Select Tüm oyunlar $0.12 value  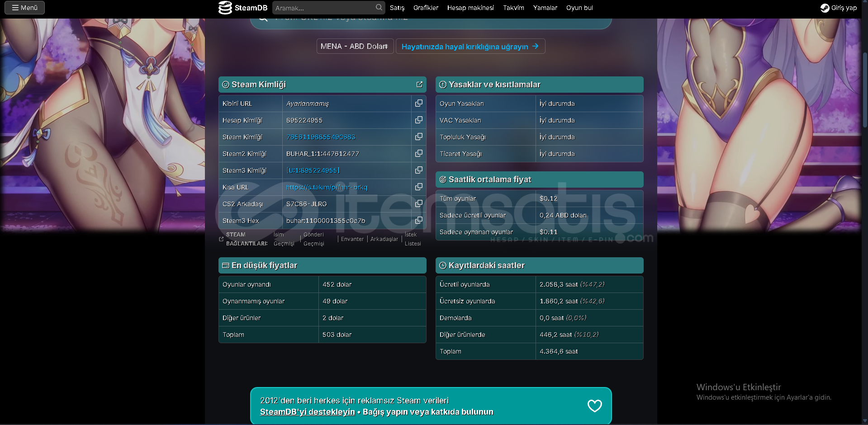tap(548, 198)
